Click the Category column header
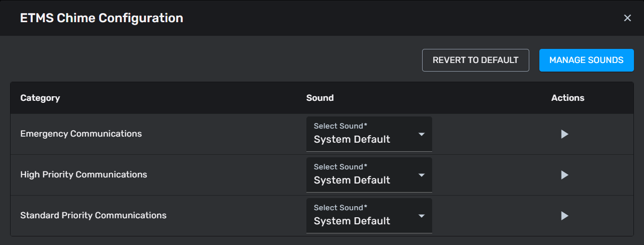The height and width of the screenshot is (245, 644). 40,98
